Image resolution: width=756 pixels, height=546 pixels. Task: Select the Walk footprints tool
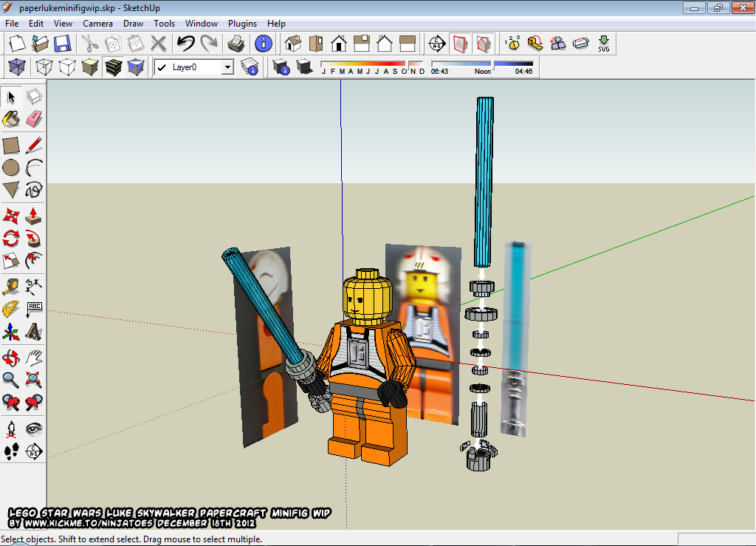pos(11,451)
